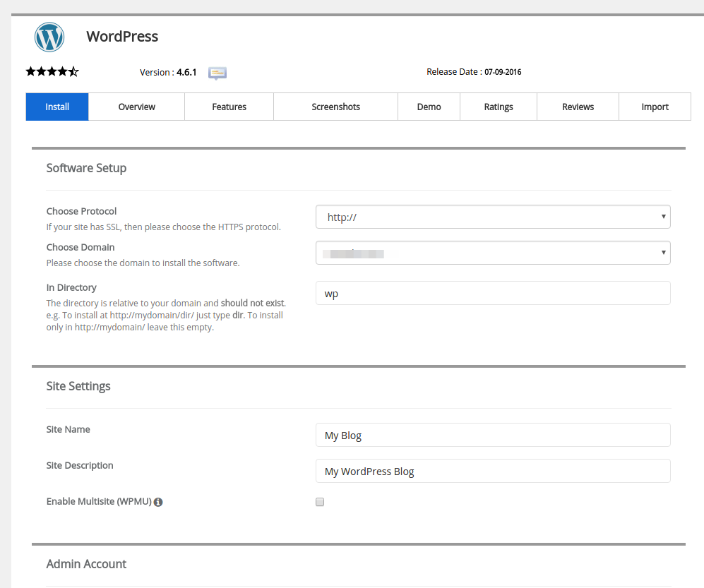
Task: Click the In Directory text field
Action: 492,293
